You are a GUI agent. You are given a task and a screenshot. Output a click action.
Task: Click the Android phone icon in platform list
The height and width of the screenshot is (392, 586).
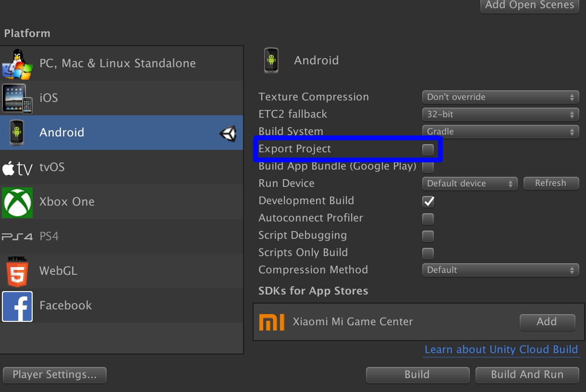[17, 133]
